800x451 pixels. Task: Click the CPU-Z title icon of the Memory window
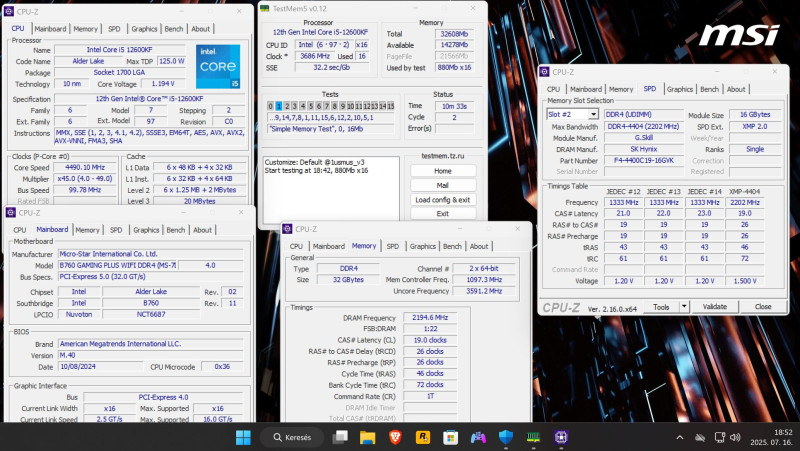(x=287, y=229)
